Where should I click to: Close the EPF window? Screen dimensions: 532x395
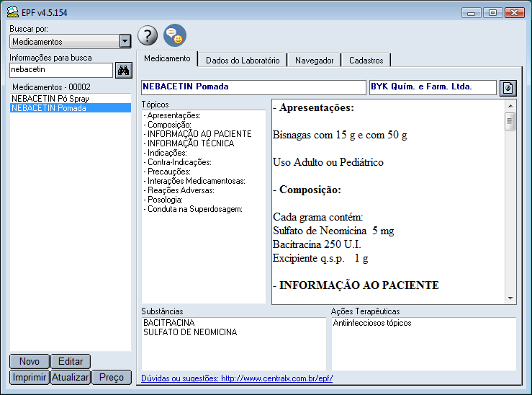click(514, 13)
